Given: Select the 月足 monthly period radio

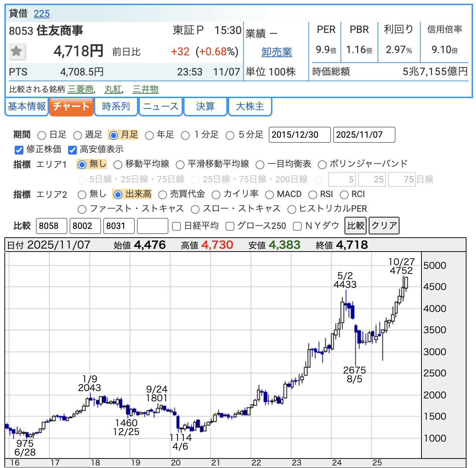Looking at the screenshot, I should 114,135.
